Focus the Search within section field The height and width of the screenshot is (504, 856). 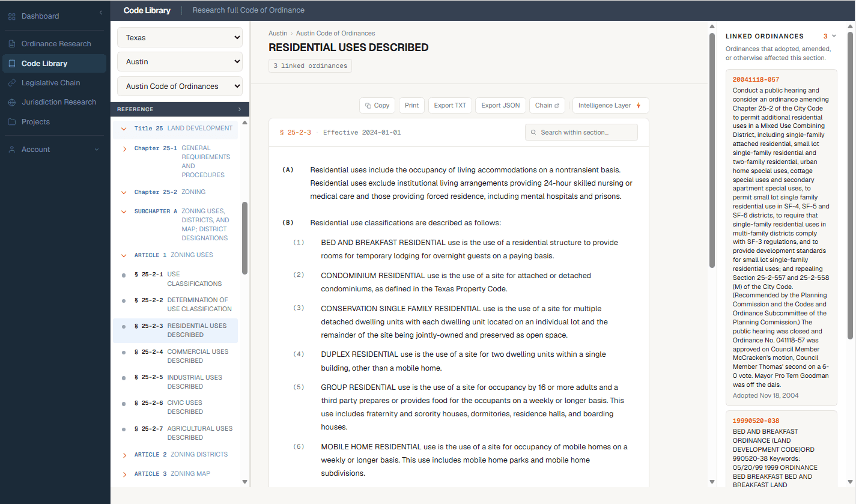[x=581, y=132]
